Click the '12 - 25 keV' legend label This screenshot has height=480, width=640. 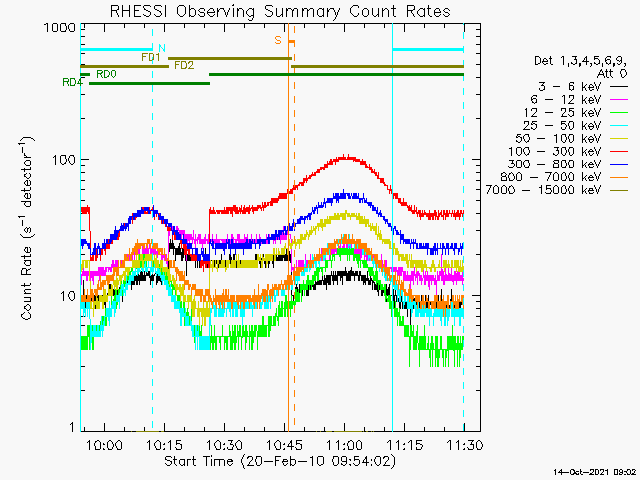coord(562,113)
